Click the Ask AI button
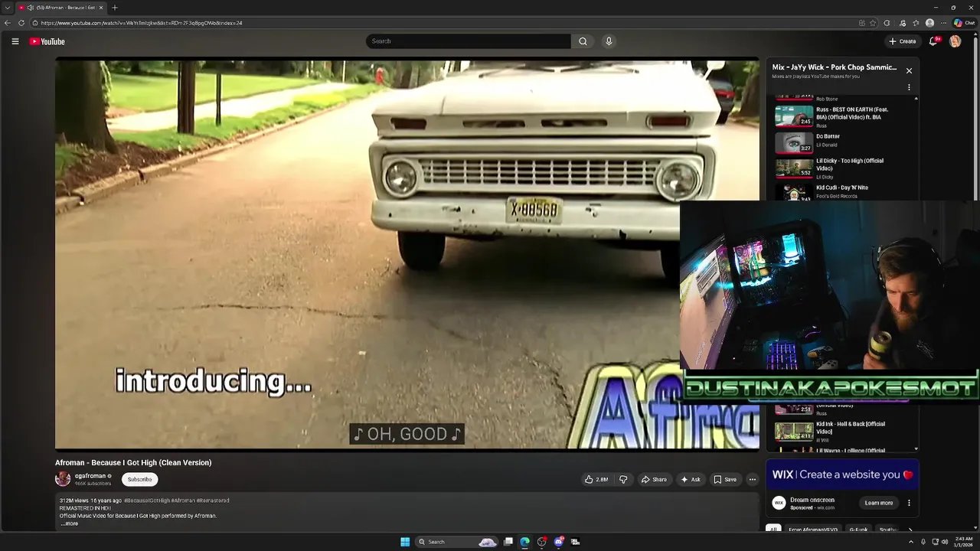 [x=690, y=479]
